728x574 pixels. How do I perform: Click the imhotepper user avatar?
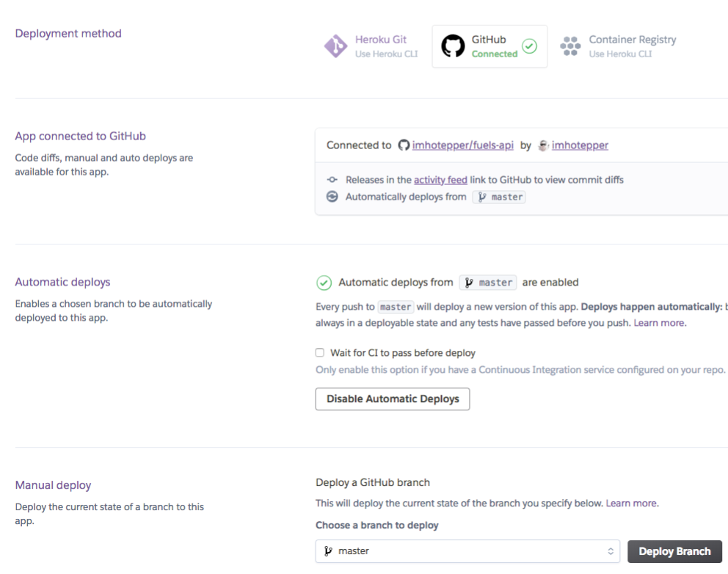[x=544, y=145]
